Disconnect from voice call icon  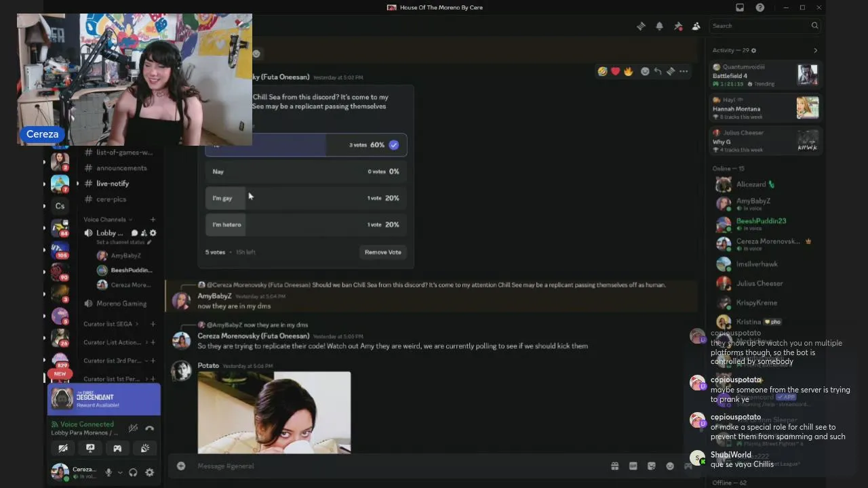click(150, 428)
